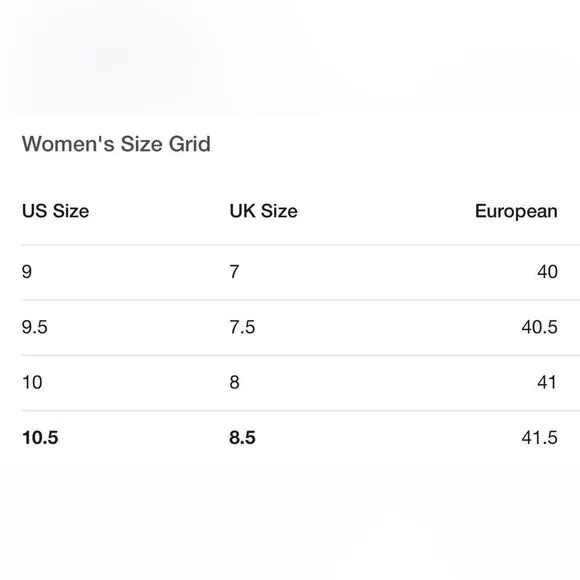This screenshot has width=580, height=580.
Task: Click the European column header
Action: [516, 212]
